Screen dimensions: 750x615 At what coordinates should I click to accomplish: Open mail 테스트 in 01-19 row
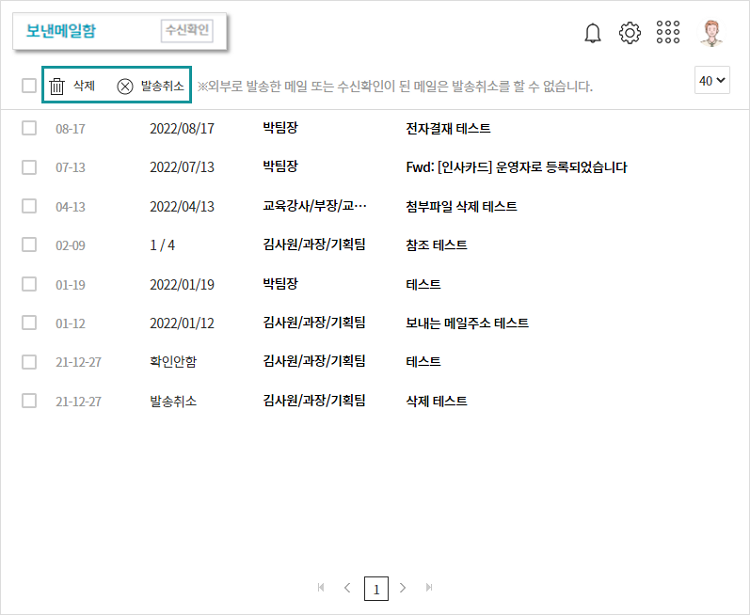[x=423, y=284]
